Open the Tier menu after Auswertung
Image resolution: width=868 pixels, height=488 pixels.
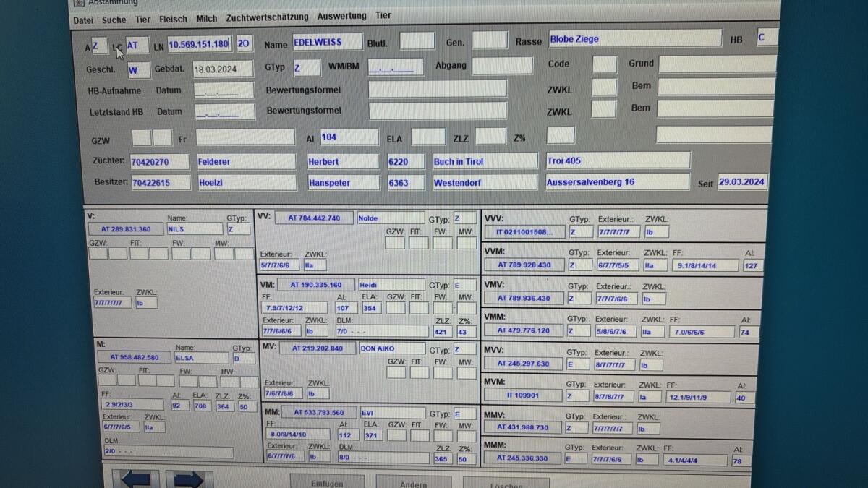point(383,16)
